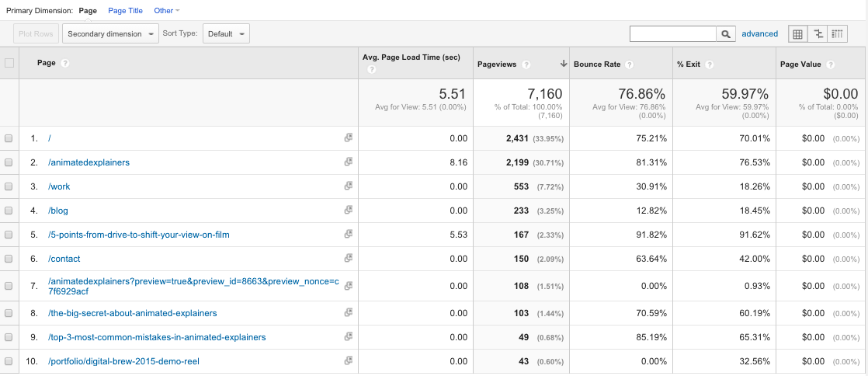Click the 91.62% exit value
This screenshot has width=868, height=376.
click(755, 235)
